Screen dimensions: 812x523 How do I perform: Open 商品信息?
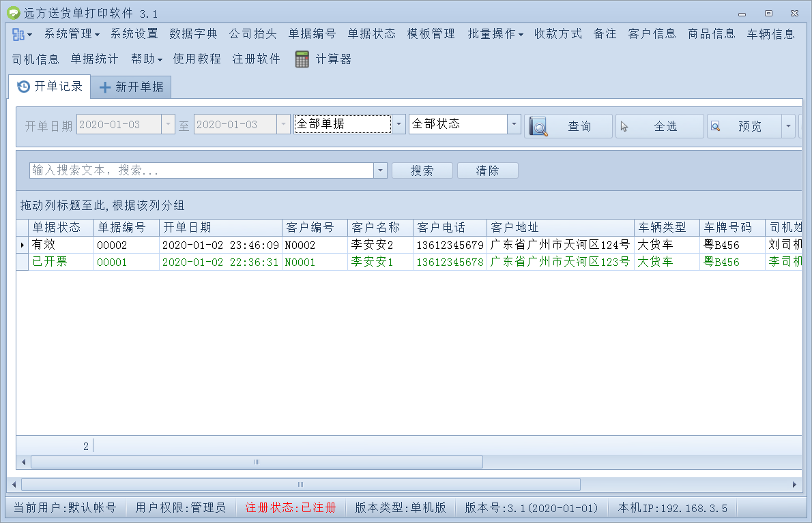[712, 34]
